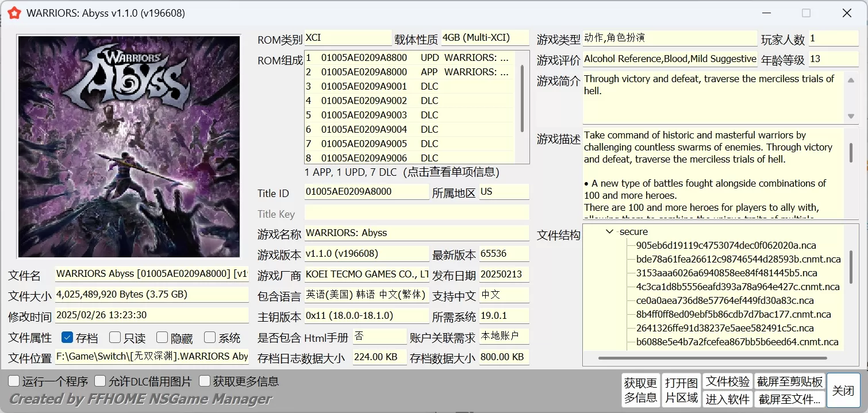Collapse the secure folder tree node
Image resolution: width=868 pixels, height=413 pixels.
[x=609, y=232]
